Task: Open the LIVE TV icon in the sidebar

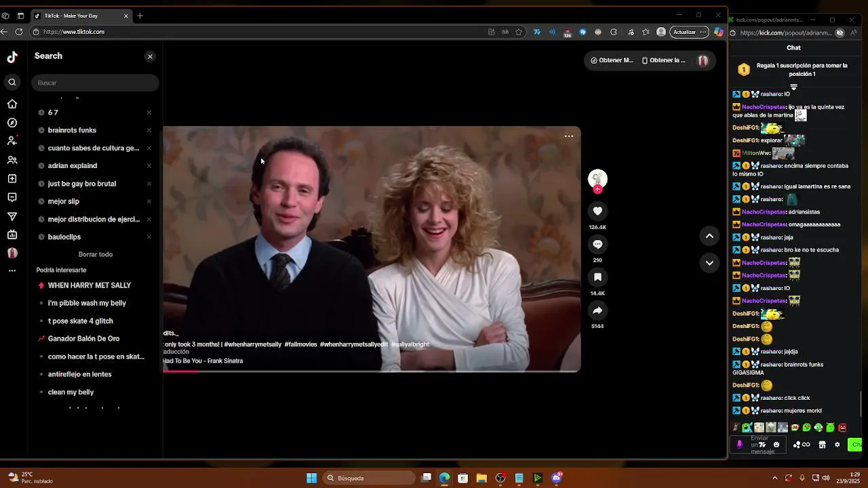Action: click(x=12, y=235)
